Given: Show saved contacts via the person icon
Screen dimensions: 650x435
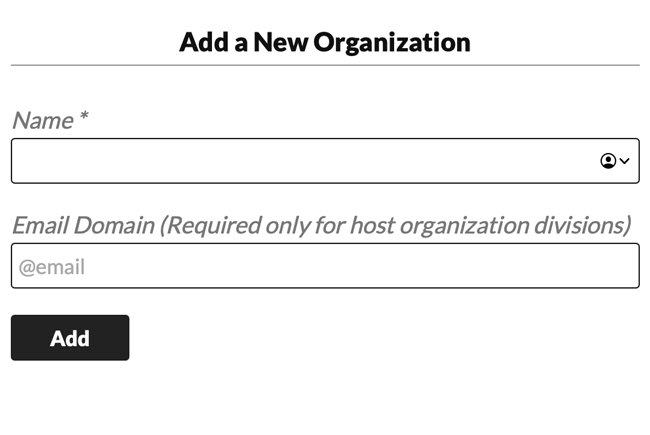Looking at the screenshot, I should point(608,161).
